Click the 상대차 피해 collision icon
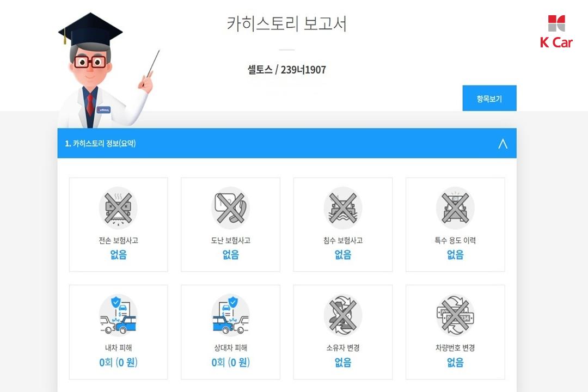588x392 pixels. click(230, 315)
